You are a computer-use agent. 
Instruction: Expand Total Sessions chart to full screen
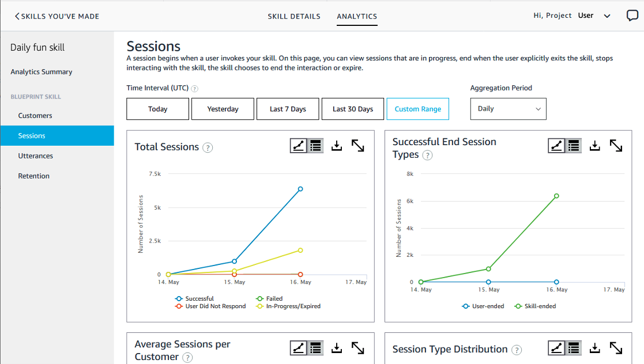click(x=358, y=145)
